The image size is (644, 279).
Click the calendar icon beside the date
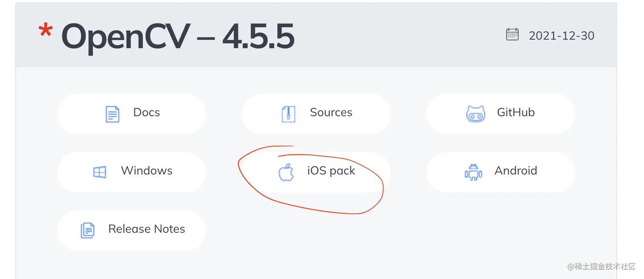(512, 34)
